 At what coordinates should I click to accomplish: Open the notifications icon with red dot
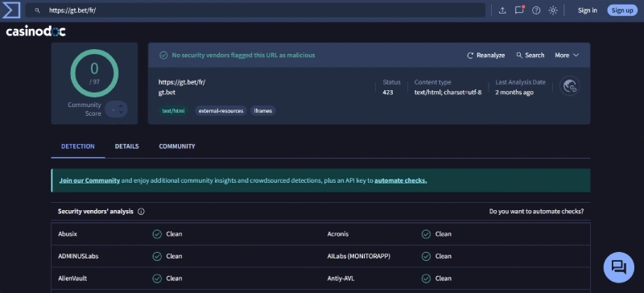point(519,10)
